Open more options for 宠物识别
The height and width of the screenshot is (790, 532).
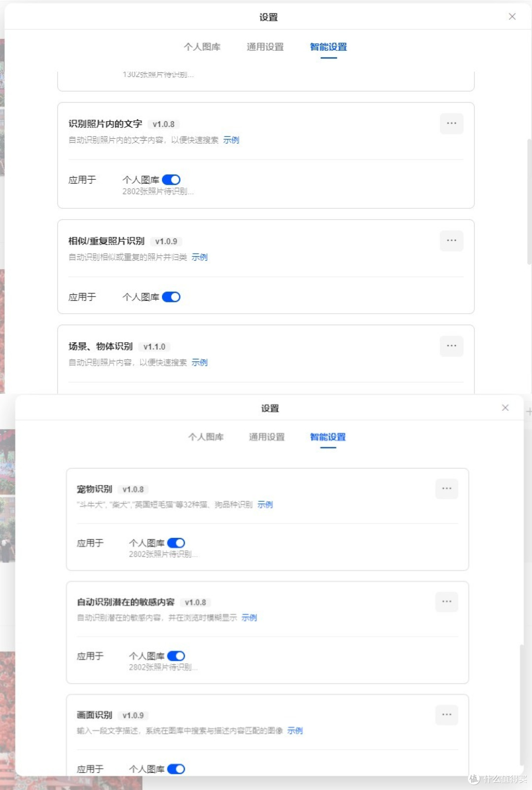pos(447,489)
